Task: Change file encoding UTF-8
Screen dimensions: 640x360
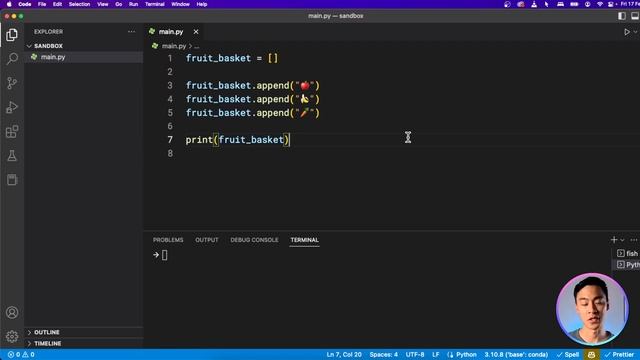Action: tap(415, 355)
